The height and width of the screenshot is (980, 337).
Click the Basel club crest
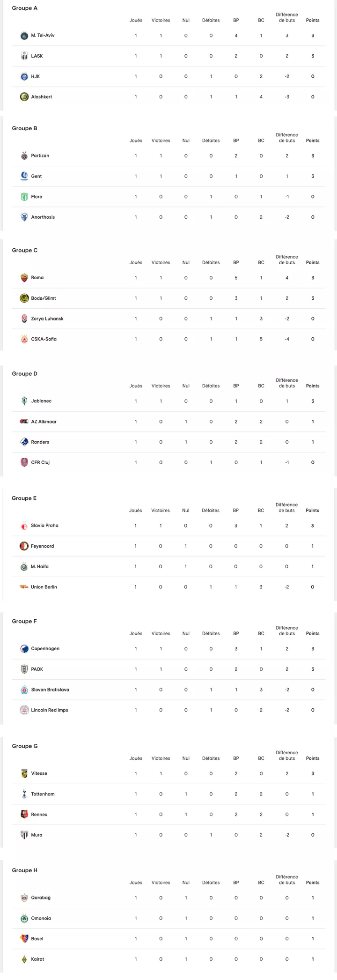24,939
